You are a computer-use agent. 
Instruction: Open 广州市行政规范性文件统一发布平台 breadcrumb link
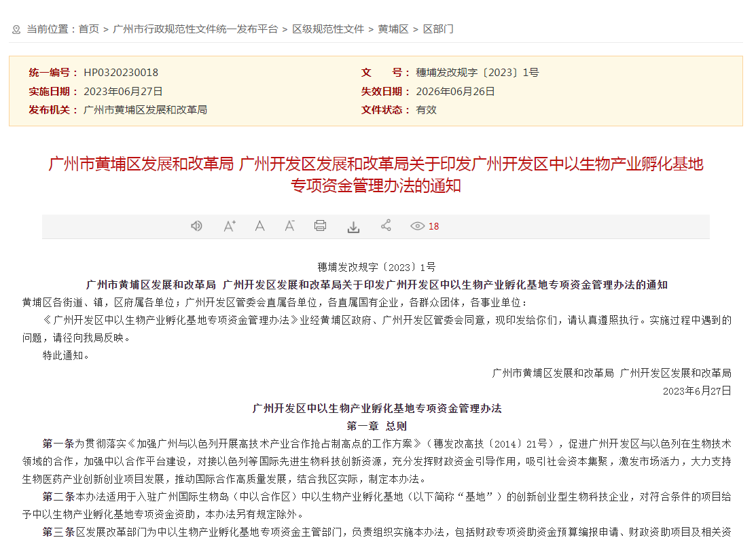pos(196,29)
